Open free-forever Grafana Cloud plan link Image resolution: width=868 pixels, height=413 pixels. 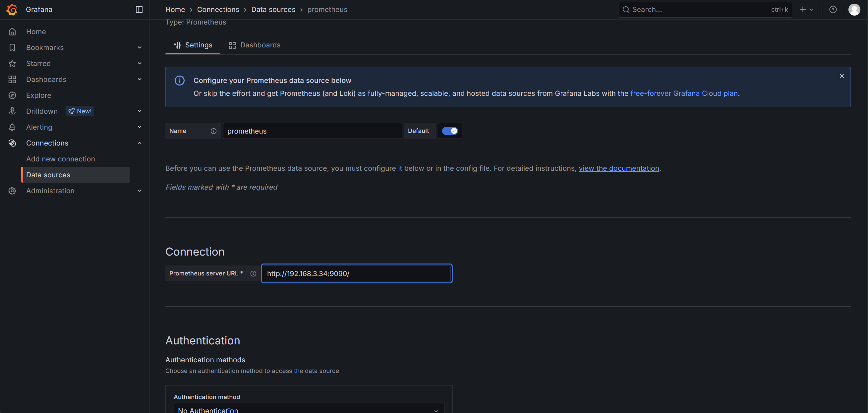(684, 93)
